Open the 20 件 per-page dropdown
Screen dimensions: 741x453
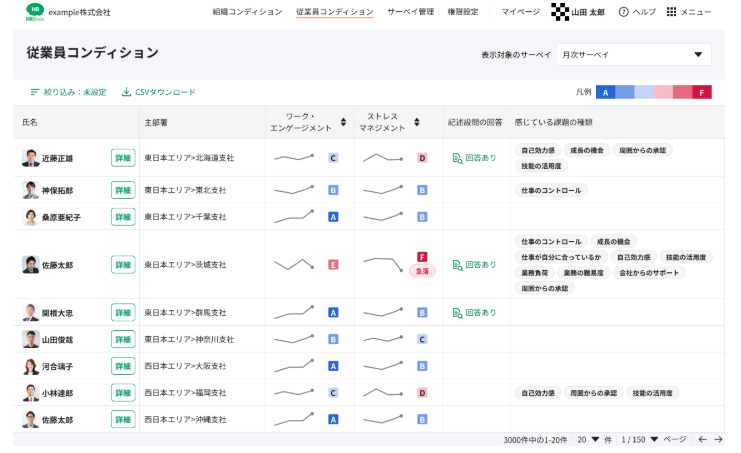588,440
